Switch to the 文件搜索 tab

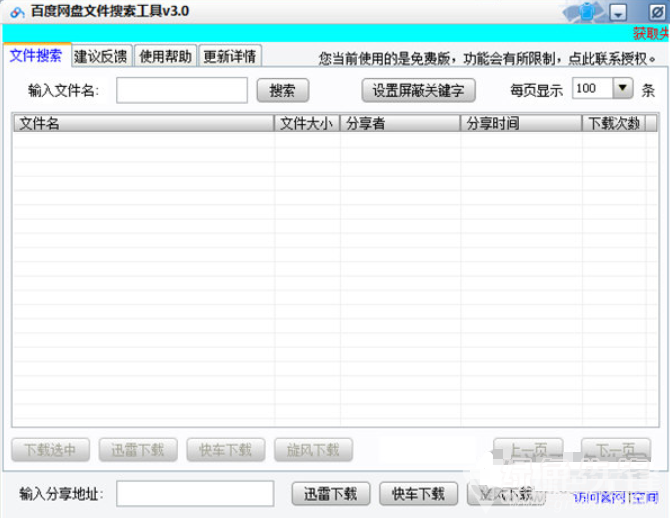tap(36, 56)
